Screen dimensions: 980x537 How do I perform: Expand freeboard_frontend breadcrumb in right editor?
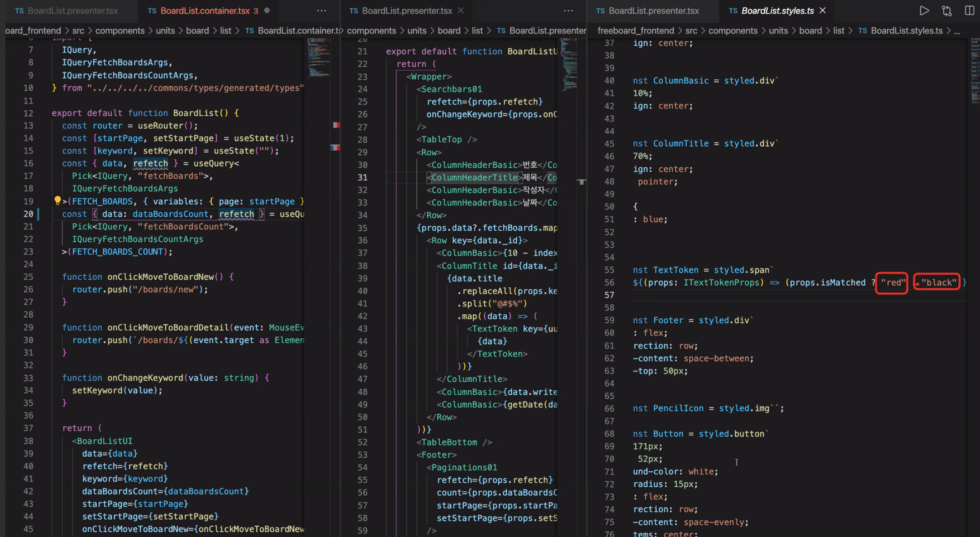[635, 30]
